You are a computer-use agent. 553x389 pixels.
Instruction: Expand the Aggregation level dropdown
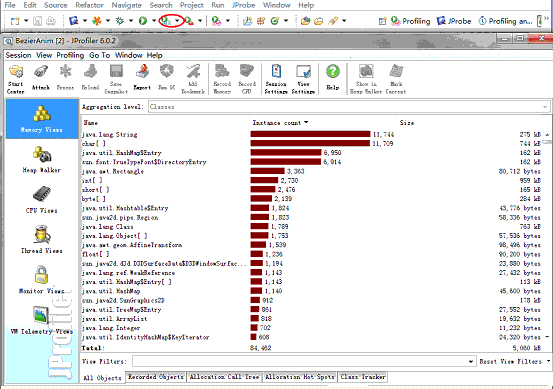coord(545,107)
